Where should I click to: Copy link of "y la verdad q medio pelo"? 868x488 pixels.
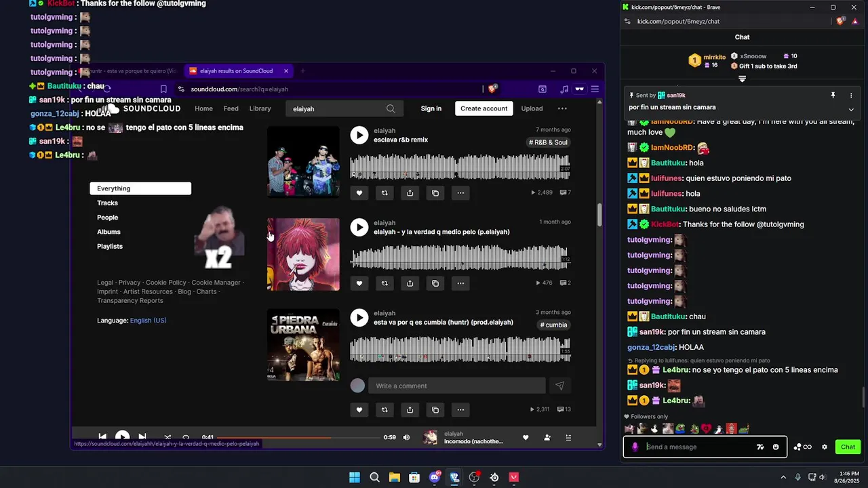(435, 283)
